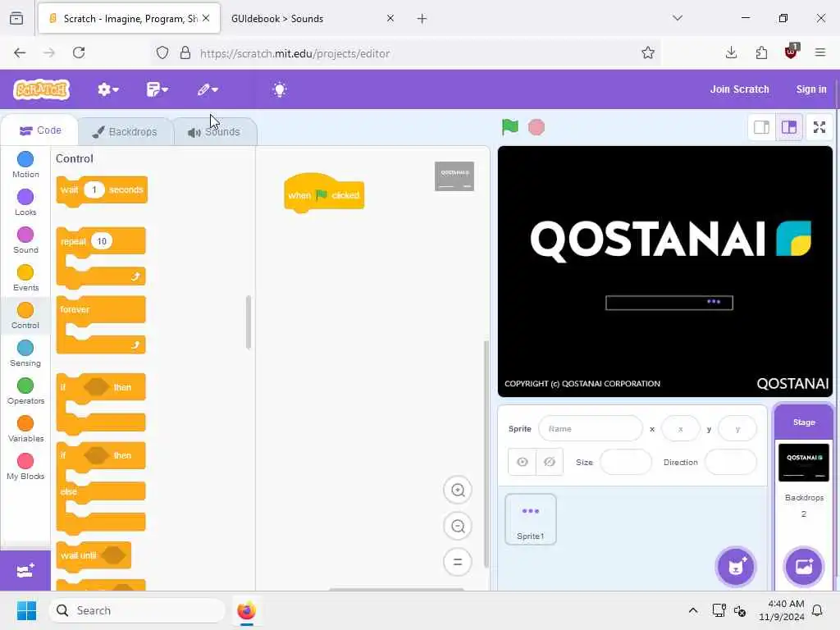Open the Tutorials lightbulb
The height and width of the screenshot is (630, 840).
tap(280, 89)
